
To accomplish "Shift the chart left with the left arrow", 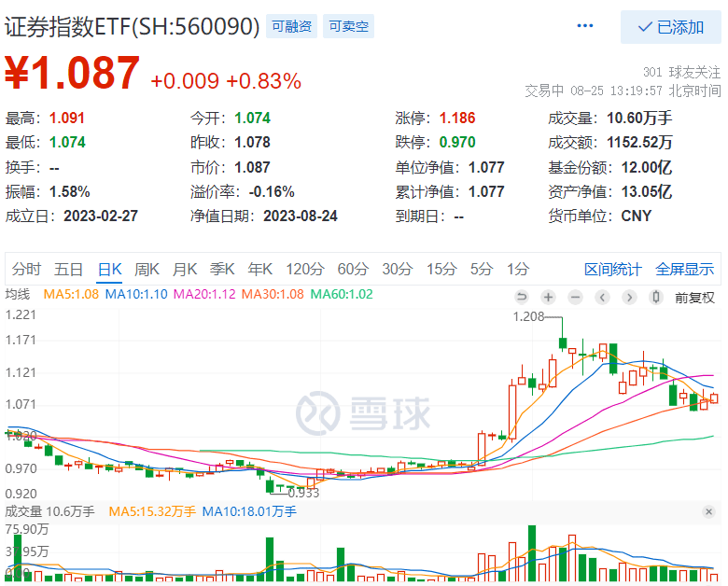I will click(602, 298).
